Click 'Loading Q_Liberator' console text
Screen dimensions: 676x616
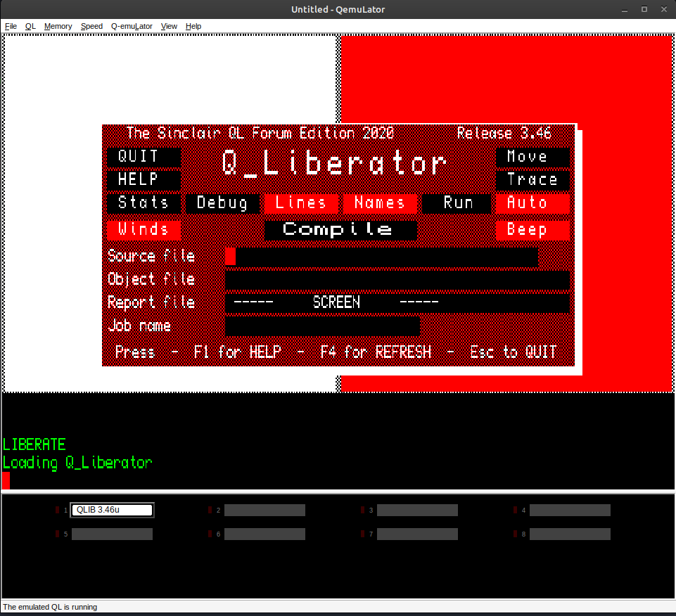point(77,463)
